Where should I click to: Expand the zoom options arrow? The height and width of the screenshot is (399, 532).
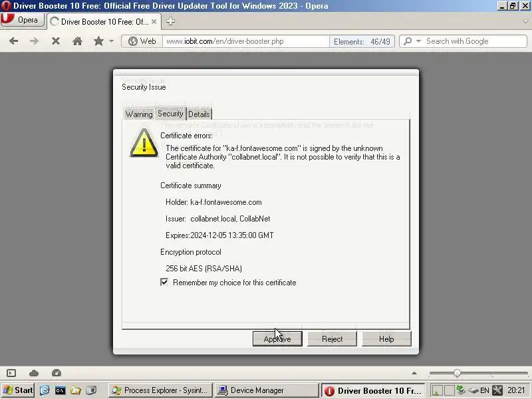pyautogui.click(x=414, y=373)
